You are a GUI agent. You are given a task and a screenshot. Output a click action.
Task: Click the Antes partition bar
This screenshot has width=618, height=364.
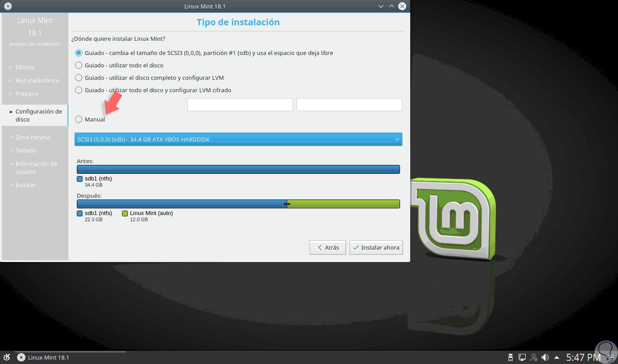pyautogui.click(x=238, y=169)
